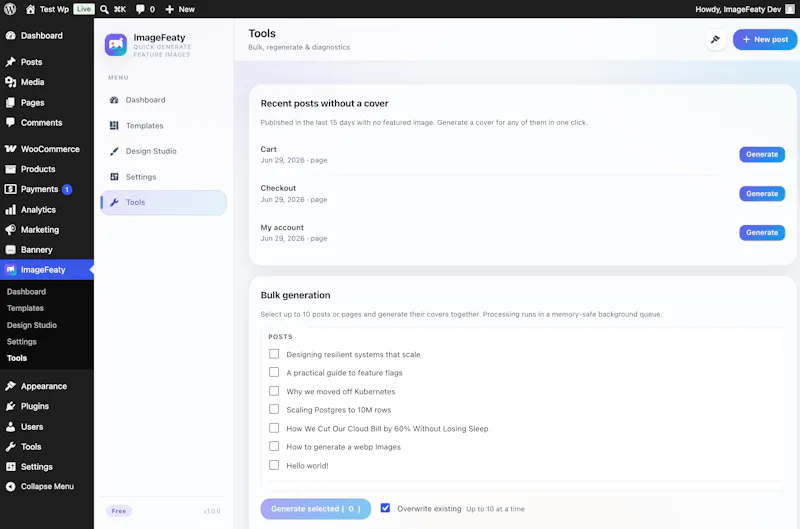Click the user avatar next to Howdy
The image size is (800, 529).
click(790, 9)
